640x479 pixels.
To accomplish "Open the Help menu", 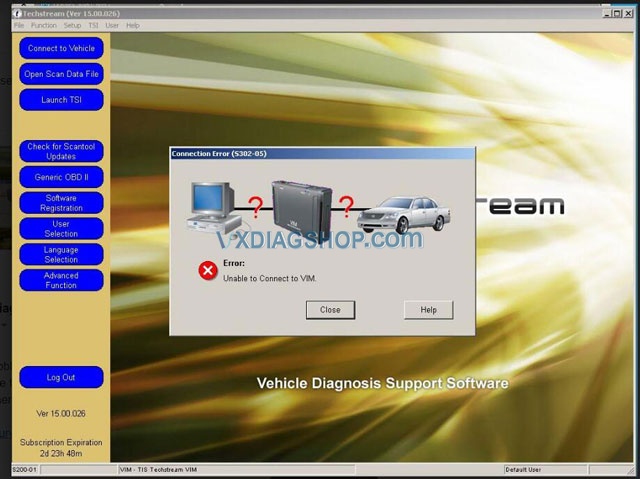I will coord(133,25).
